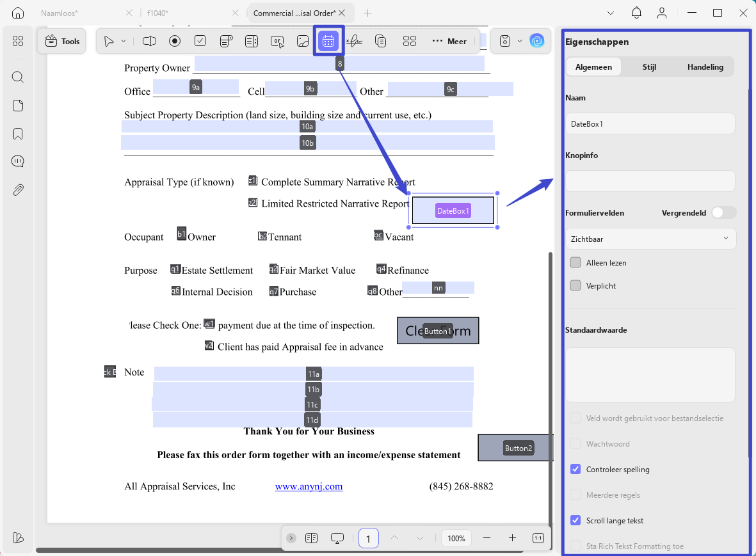Select the OK button field tool
Image resolution: width=756 pixels, height=556 pixels.
coord(277,42)
